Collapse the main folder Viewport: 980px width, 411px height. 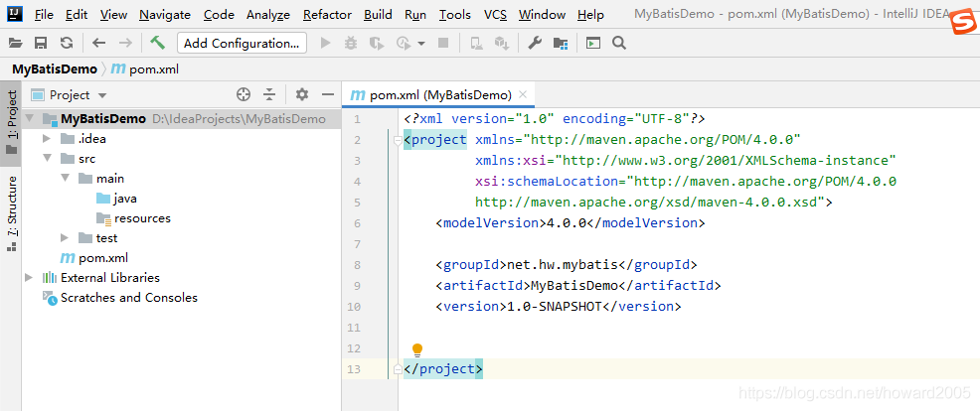point(65,179)
